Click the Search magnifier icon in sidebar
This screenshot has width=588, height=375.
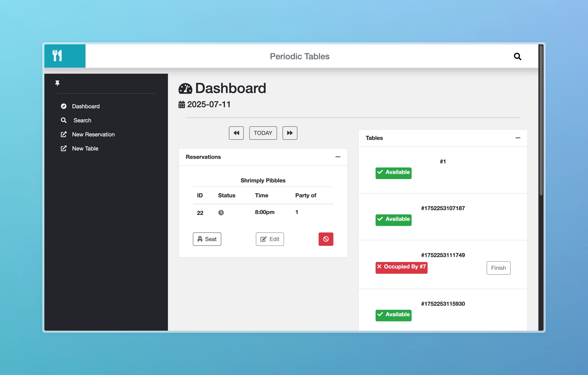click(63, 120)
